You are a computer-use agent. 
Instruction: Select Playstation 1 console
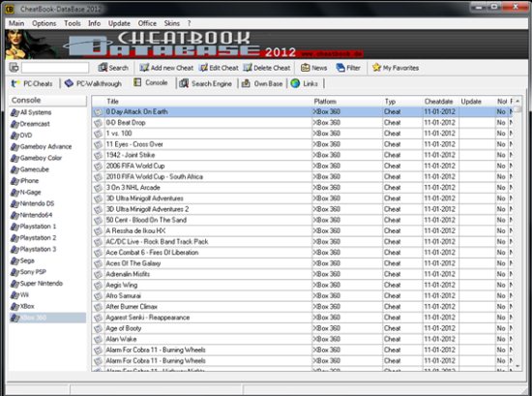(x=33, y=227)
